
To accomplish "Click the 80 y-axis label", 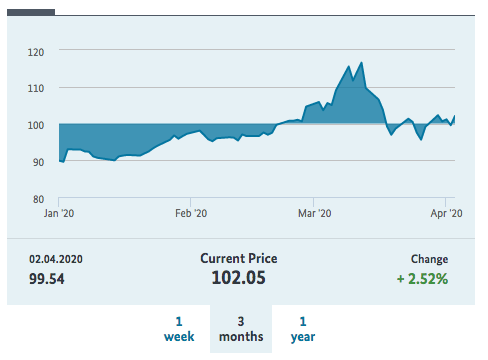I will (38, 199).
